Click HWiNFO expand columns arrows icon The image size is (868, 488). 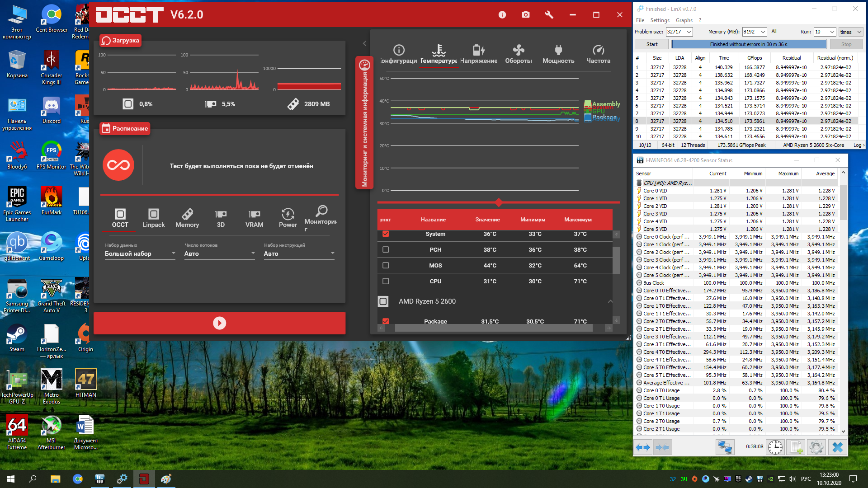tap(643, 447)
